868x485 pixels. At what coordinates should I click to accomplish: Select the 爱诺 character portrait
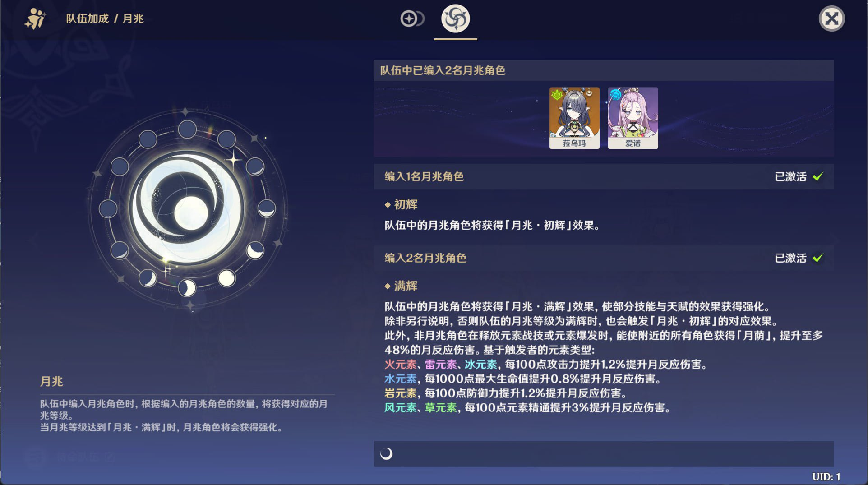633,118
